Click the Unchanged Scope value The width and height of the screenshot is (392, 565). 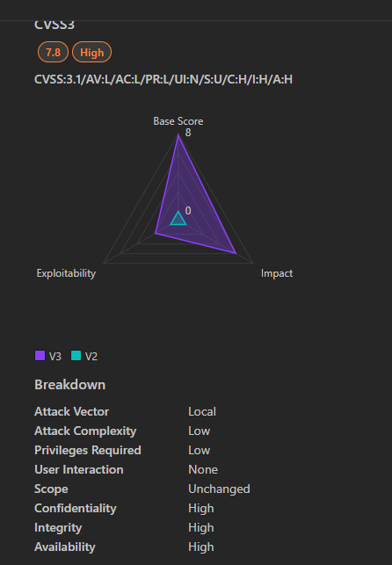coord(219,489)
